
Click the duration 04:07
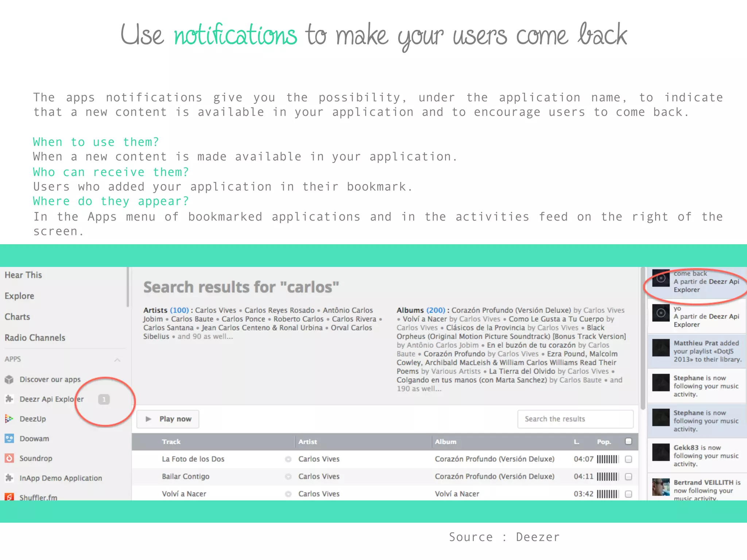[x=583, y=459]
